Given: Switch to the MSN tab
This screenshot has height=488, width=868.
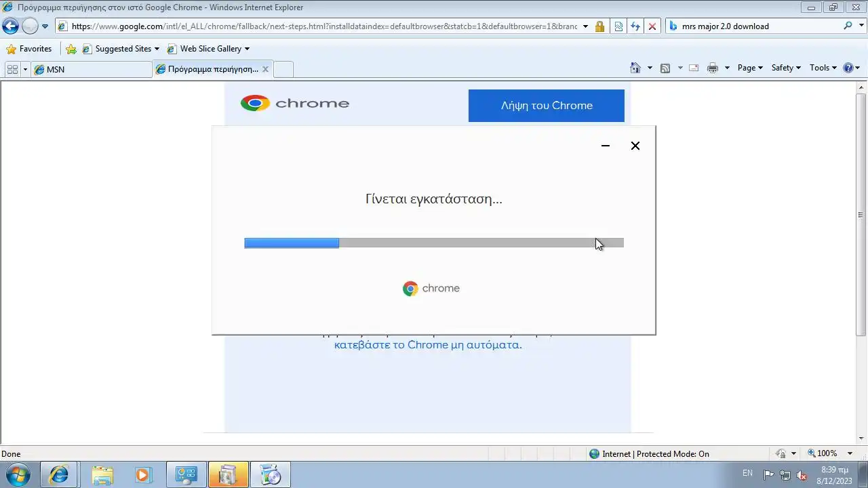Looking at the screenshot, I should [91, 69].
